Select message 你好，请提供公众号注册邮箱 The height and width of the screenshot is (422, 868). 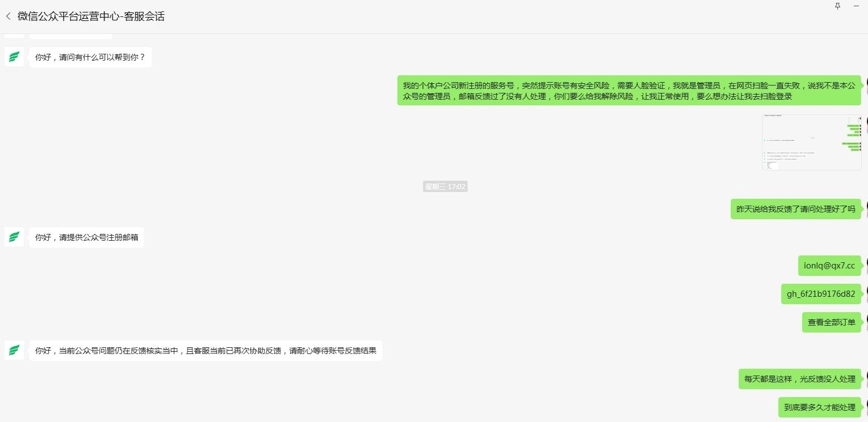point(87,237)
